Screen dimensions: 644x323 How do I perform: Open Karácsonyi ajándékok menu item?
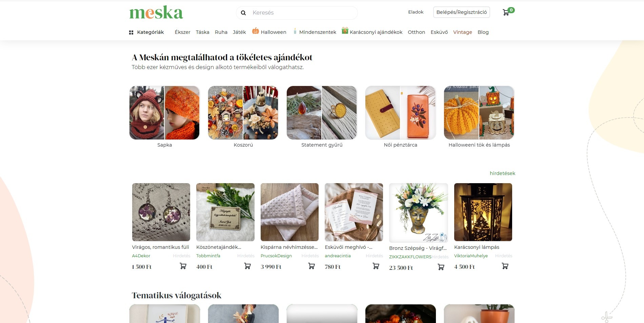click(x=372, y=32)
